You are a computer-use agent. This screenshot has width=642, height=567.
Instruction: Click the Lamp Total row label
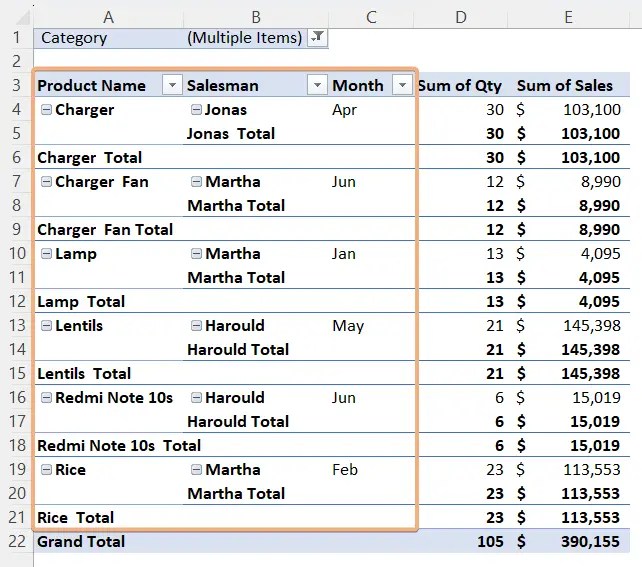click(81, 302)
